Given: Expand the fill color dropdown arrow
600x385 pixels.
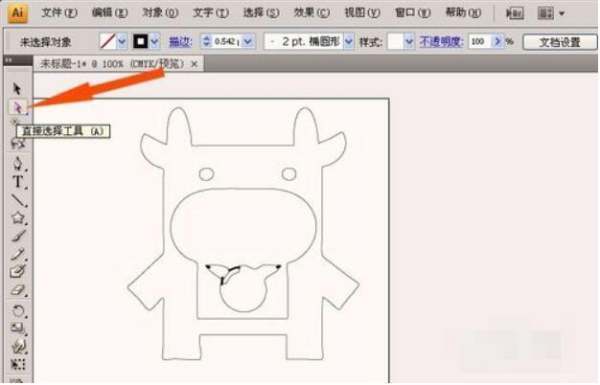Looking at the screenshot, I should click(x=122, y=41).
